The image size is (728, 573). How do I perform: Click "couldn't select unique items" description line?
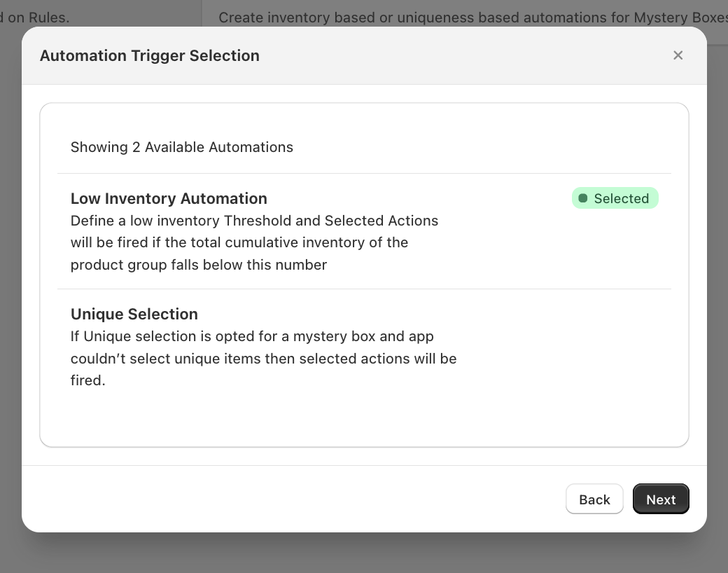(x=168, y=359)
